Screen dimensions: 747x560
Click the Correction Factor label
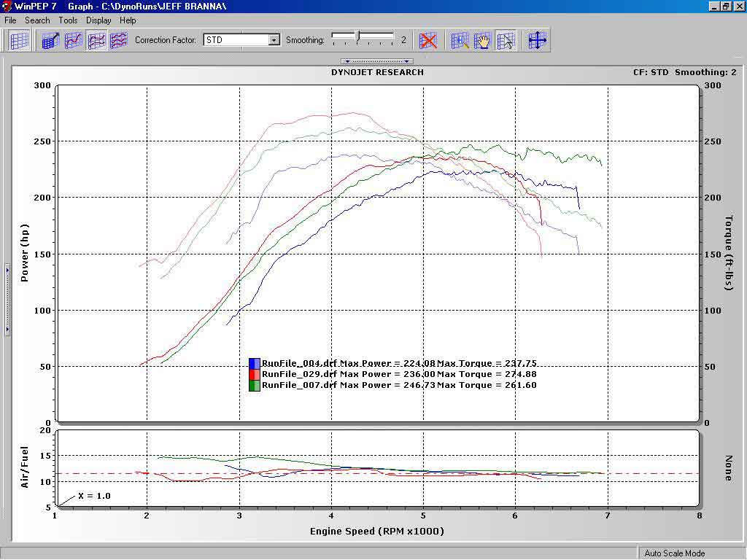click(x=166, y=40)
